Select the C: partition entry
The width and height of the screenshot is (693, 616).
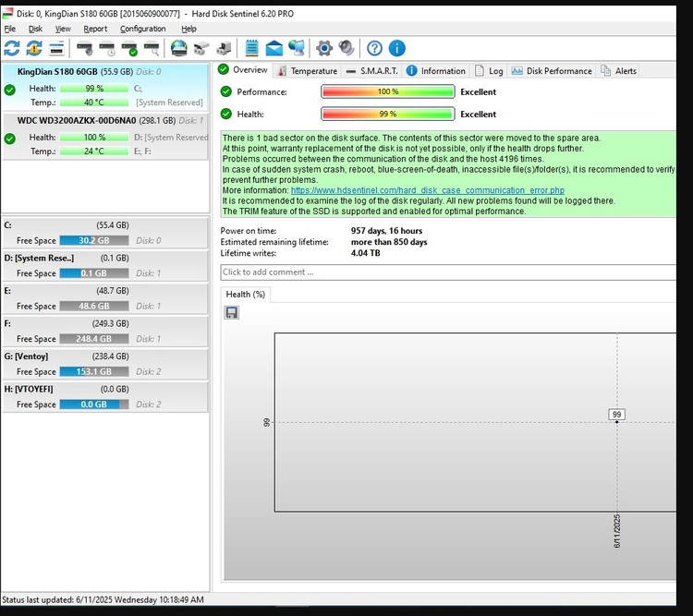click(105, 233)
